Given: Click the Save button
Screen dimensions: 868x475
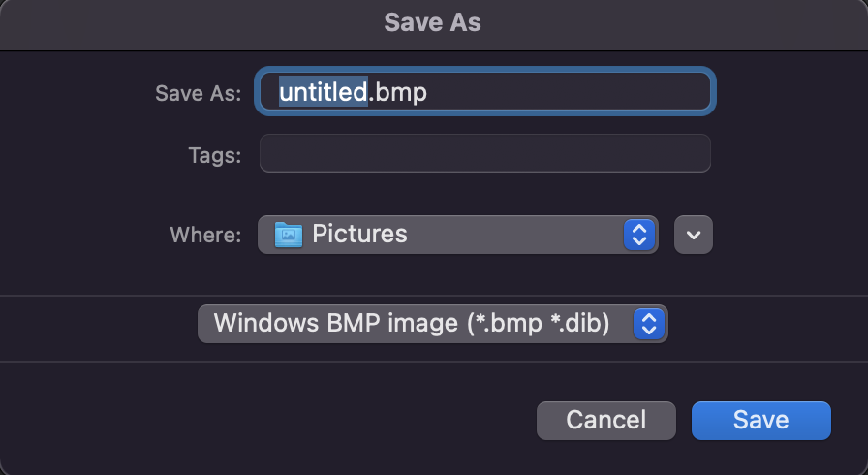Looking at the screenshot, I should [x=761, y=421].
